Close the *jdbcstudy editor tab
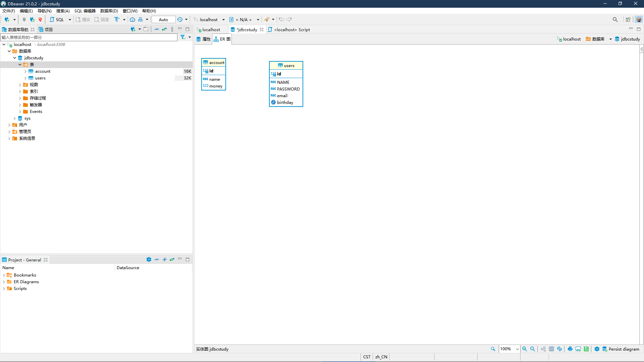The height and width of the screenshot is (362, 644). click(262, 29)
